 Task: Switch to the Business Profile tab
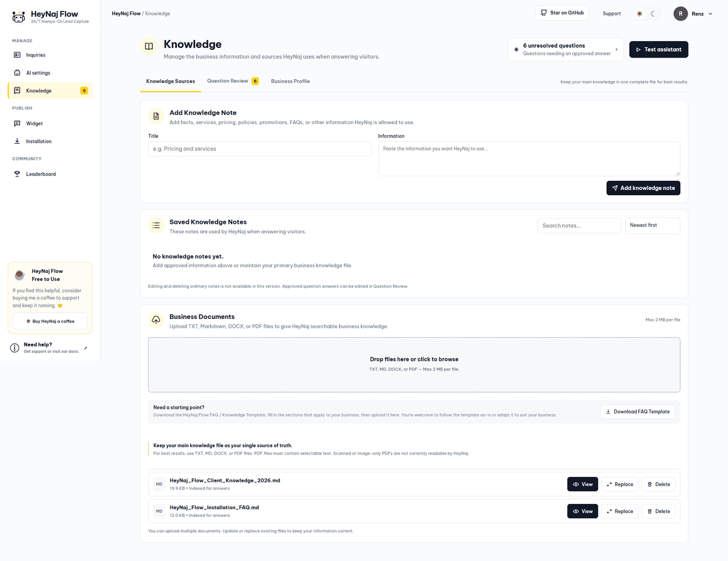click(x=290, y=82)
